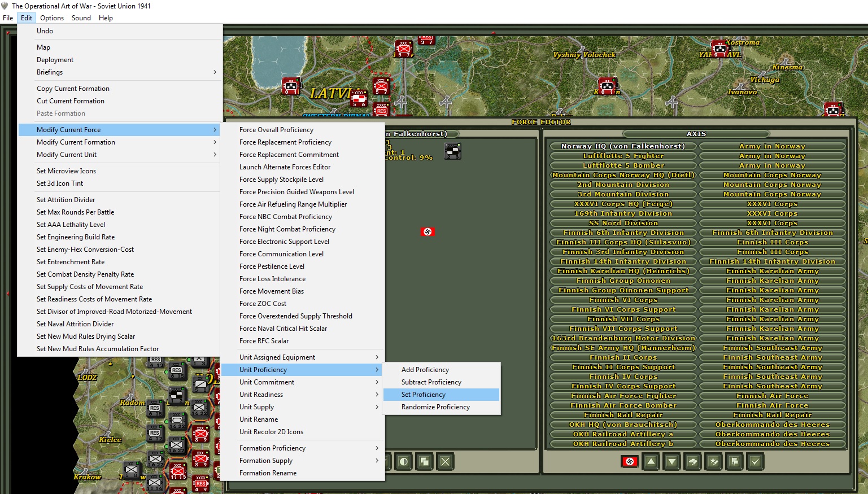868x494 pixels.
Task: Select Finnish Group Oinonen formation
Action: 623,281
